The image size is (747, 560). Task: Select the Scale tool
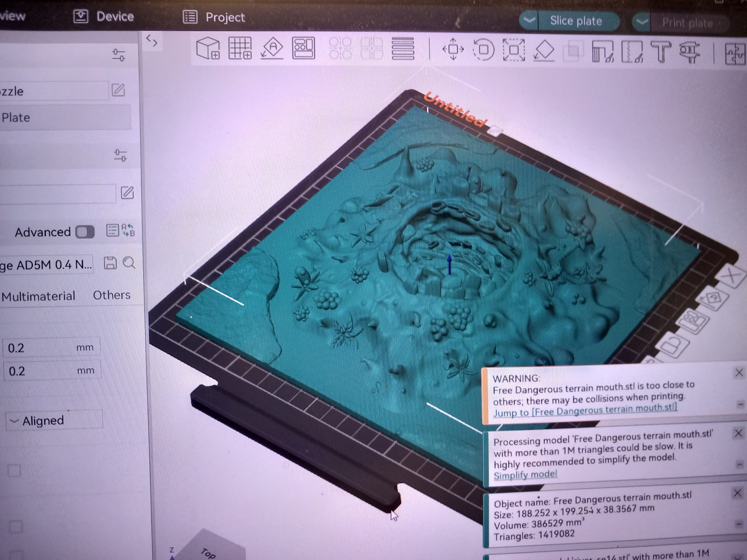click(514, 50)
